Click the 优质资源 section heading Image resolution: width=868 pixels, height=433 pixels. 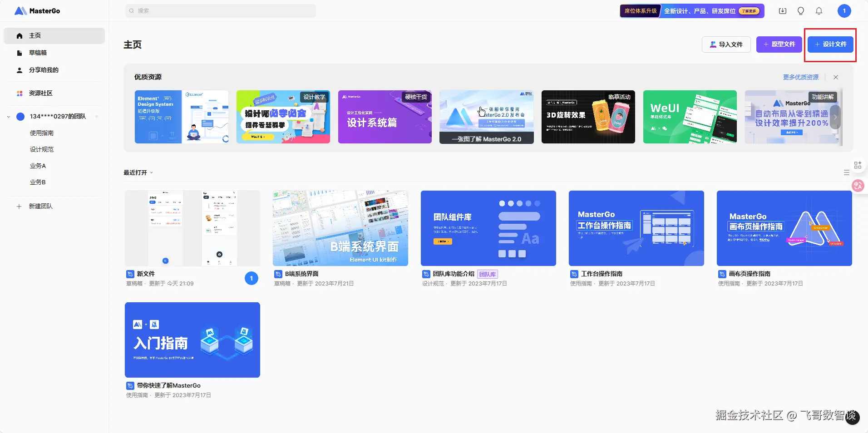148,77
